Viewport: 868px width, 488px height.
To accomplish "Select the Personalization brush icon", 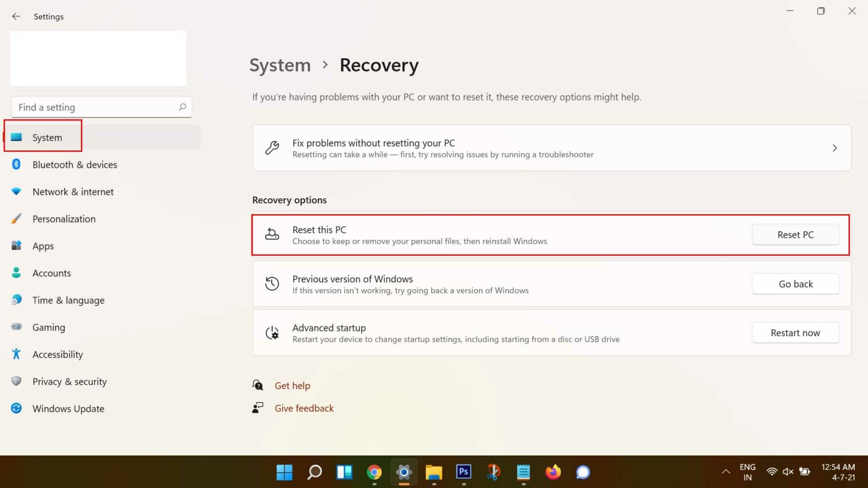I will click(x=16, y=219).
